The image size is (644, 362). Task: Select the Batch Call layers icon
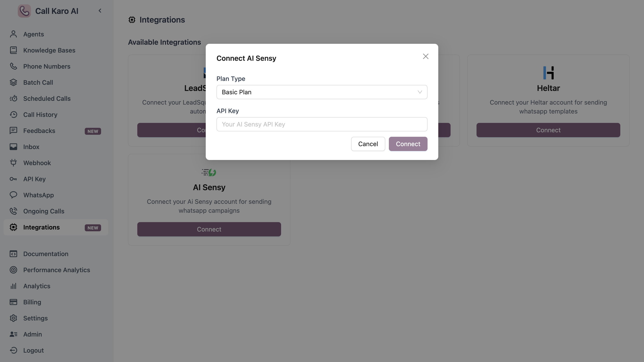(13, 82)
